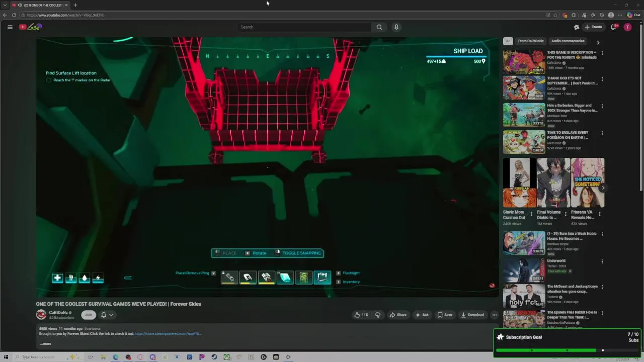Select Audio commentaries filter chip

pyautogui.click(x=568, y=41)
